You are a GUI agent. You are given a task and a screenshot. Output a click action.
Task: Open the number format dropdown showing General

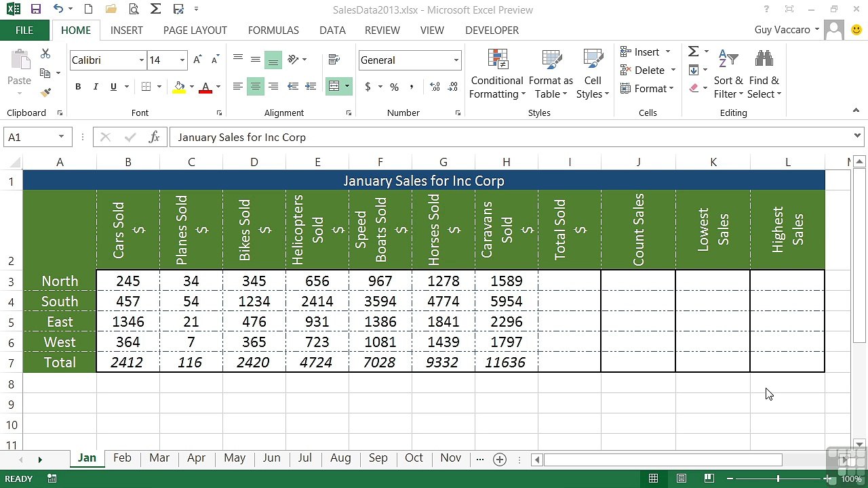coord(456,60)
